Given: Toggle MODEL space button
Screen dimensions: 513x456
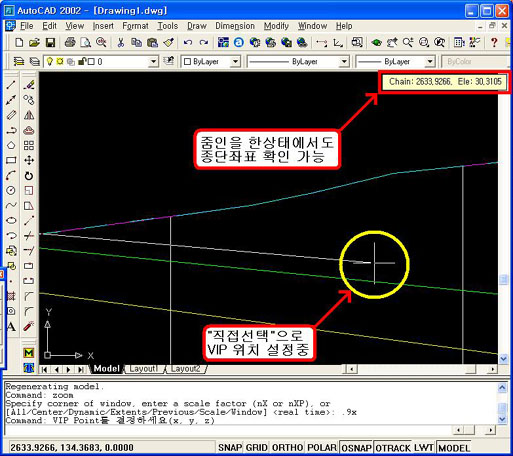Looking at the screenshot, I should (x=454, y=447).
